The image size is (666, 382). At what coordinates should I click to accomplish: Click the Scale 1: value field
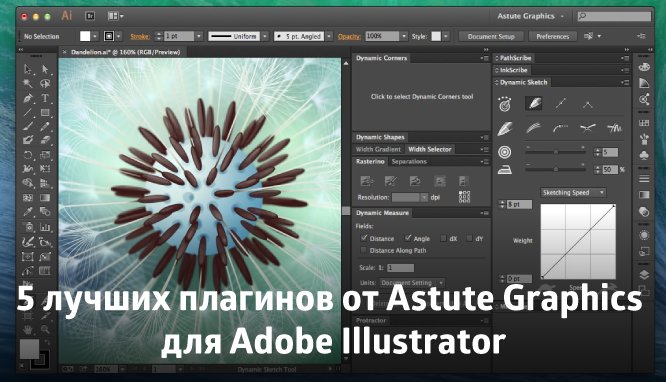400,268
